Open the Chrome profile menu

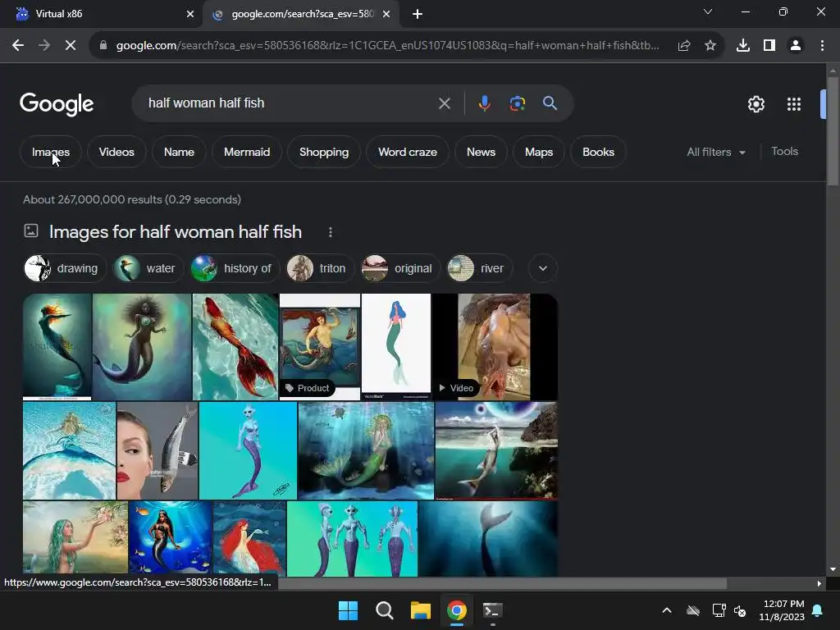coord(796,46)
